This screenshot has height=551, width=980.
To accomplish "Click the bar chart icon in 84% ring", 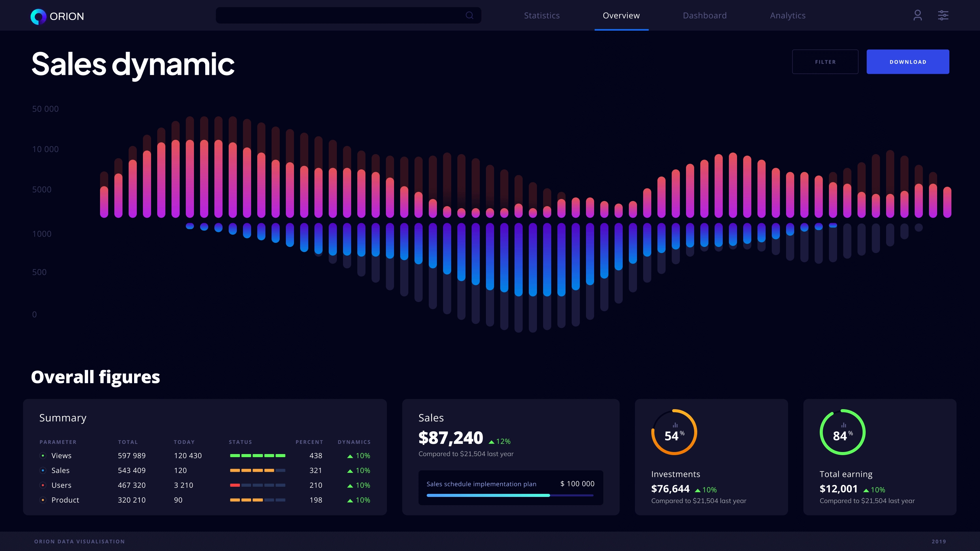I will pos(844,425).
